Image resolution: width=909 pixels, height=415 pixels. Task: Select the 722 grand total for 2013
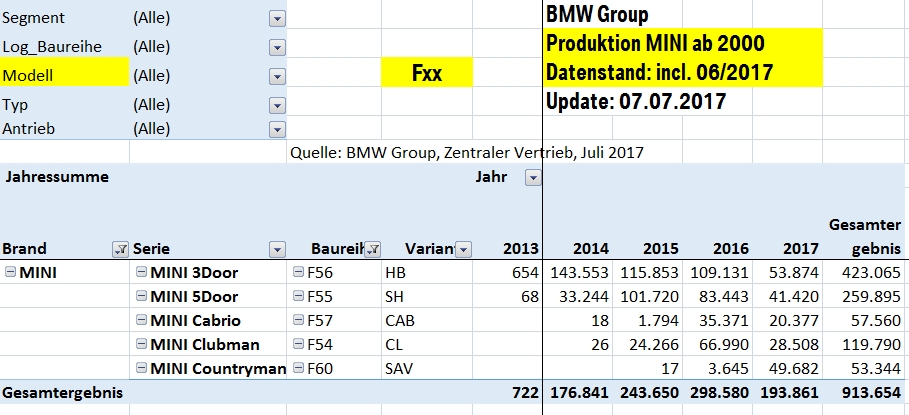[507, 392]
